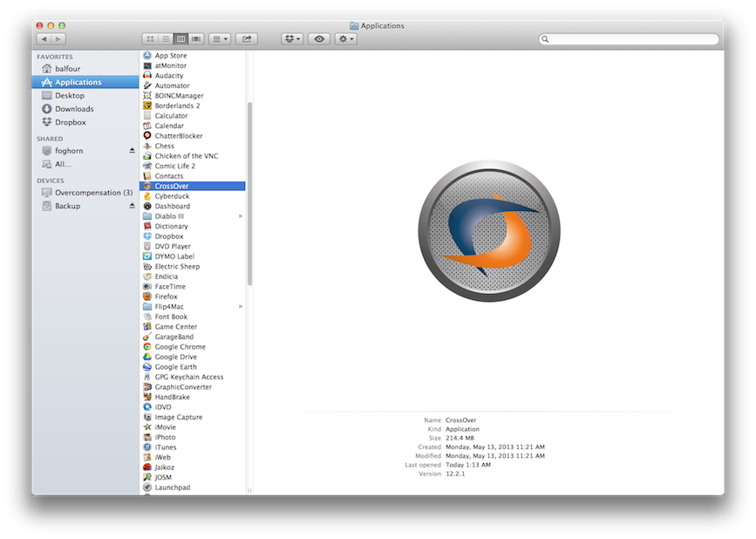Open the Arrange items dropdown

click(220, 39)
